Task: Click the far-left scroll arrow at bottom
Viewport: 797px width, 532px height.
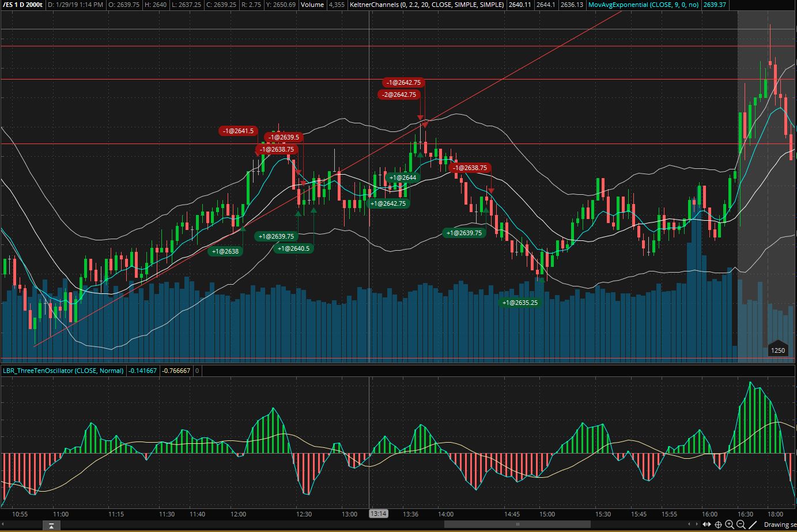Action: [x=4, y=525]
